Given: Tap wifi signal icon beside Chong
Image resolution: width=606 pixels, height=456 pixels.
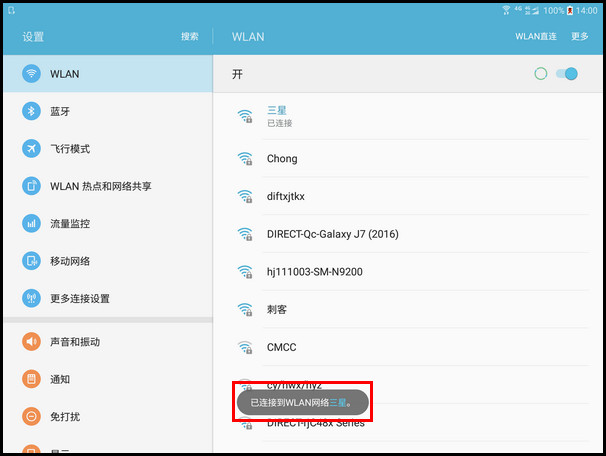Looking at the screenshot, I should 245,158.
